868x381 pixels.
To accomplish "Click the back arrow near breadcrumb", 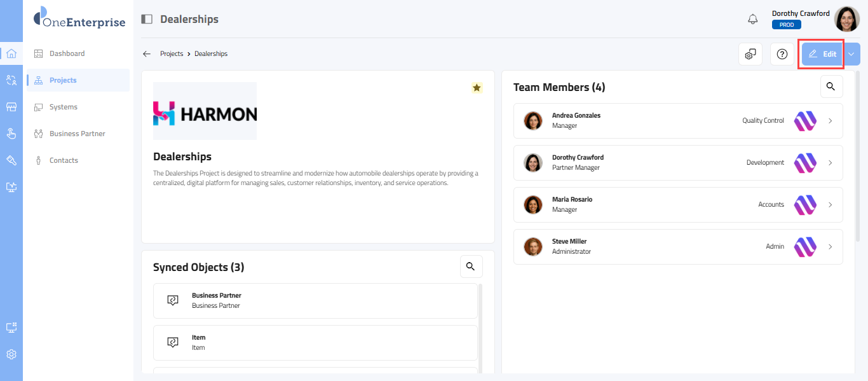I will 147,54.
